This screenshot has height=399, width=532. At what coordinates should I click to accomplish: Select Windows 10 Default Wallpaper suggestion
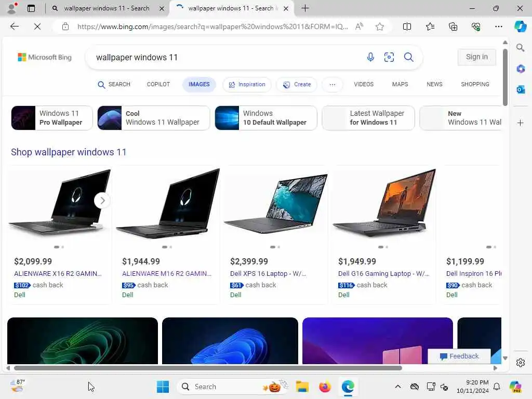[x=266, y=118]
